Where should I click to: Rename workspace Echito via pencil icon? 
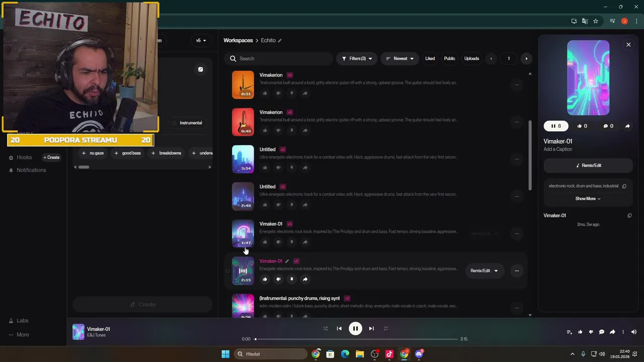tap(280, 40)
